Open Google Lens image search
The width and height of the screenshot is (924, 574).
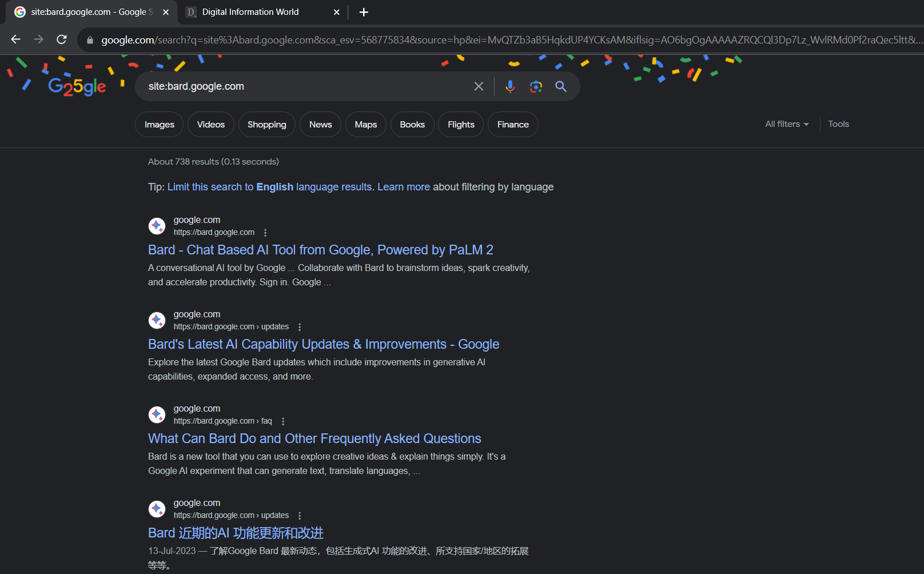click(536, 86)
